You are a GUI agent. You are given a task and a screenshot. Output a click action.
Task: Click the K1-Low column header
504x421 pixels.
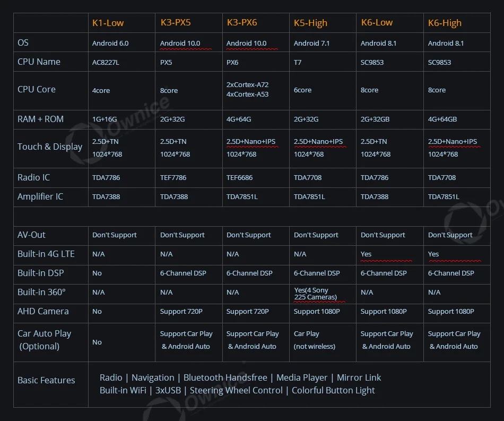(108, 23)
